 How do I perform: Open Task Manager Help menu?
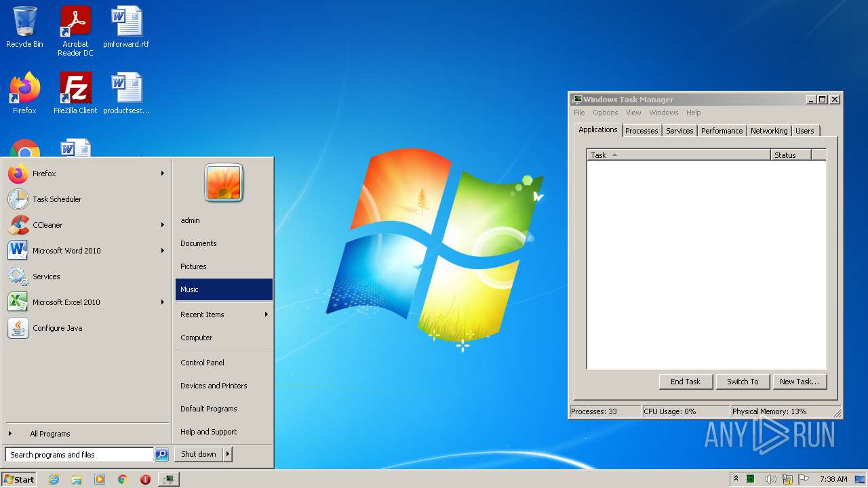pos(693,113)
